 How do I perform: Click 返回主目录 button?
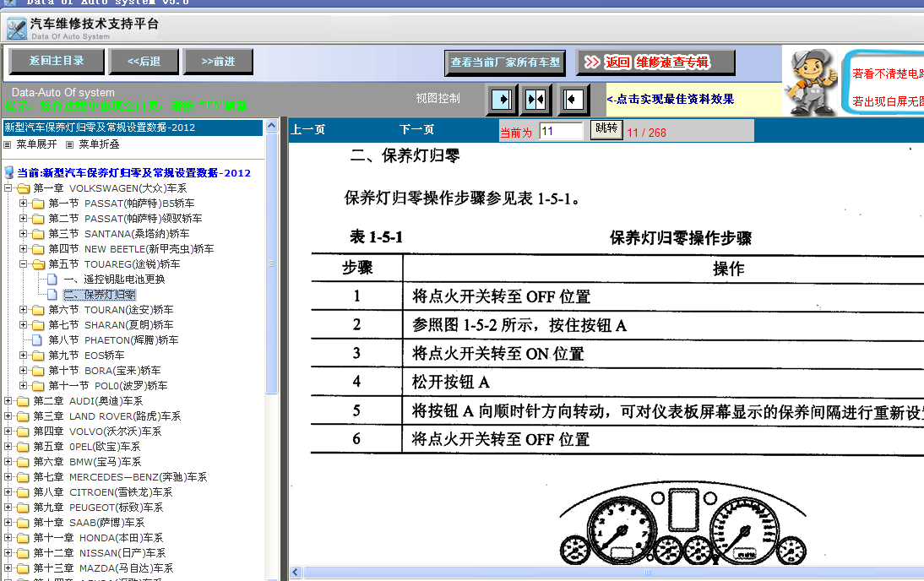pyautogui.click(x=57, y=61)
